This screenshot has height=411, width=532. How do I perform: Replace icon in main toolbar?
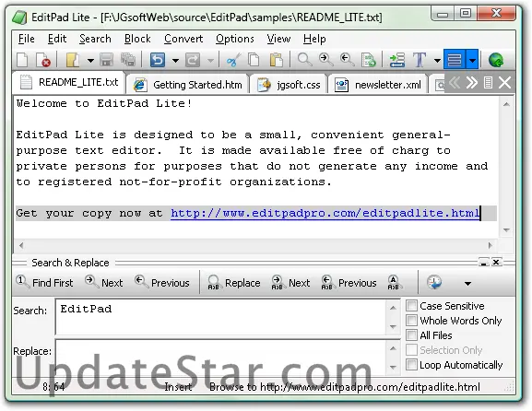[x=369, y=61]
